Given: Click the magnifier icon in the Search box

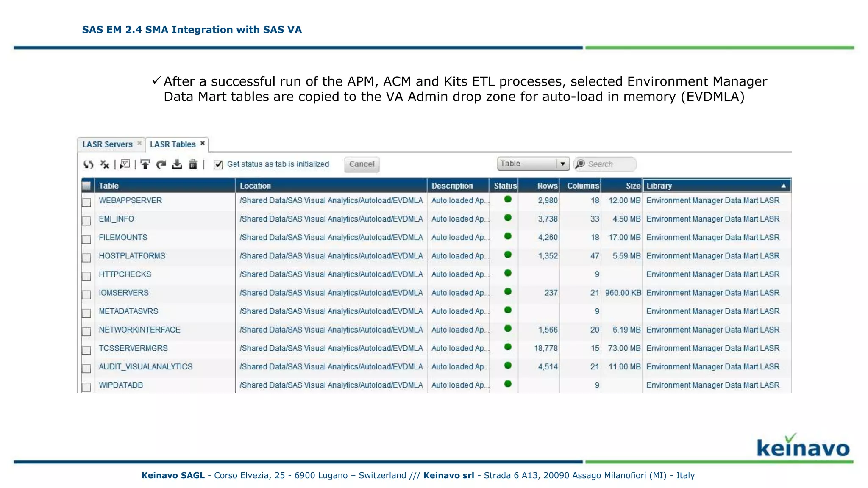Looking at the screenshot, I should (581, 164).
